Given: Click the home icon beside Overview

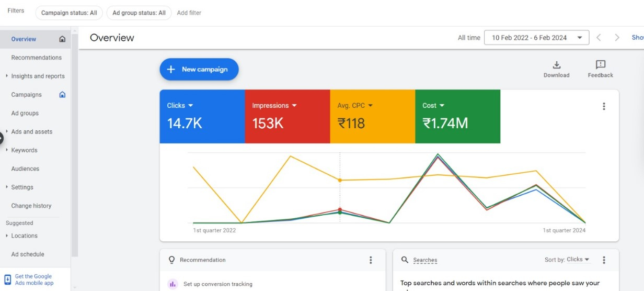Looking at the screenshot, I should pyautogui.click(x=63, y=39).
